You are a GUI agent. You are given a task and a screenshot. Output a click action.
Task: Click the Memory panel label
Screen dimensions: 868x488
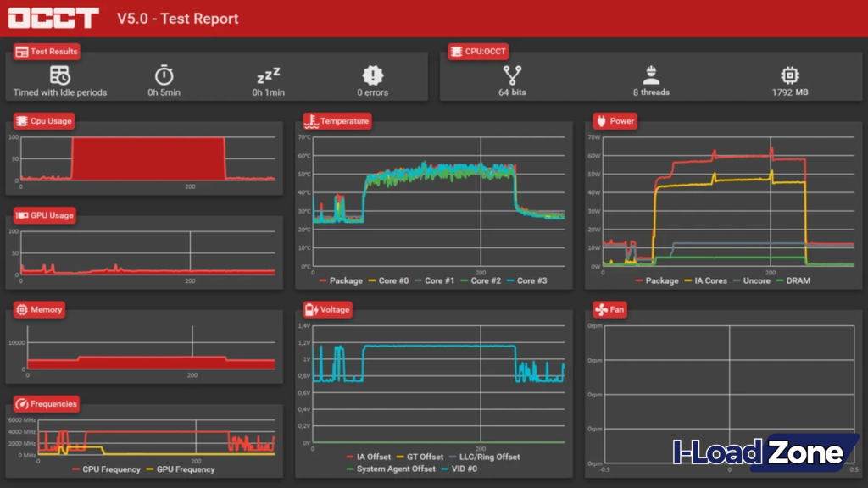pyautogui.click(x=39, y=310)
